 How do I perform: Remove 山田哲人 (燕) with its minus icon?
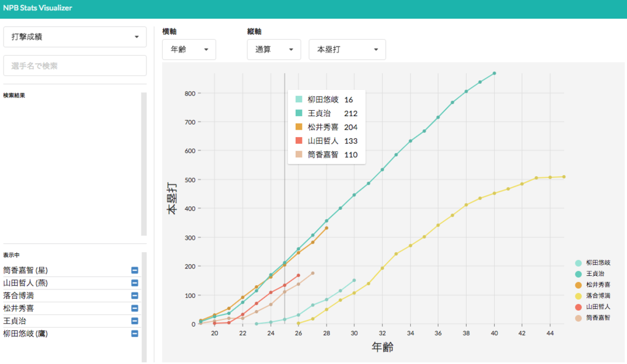coord(135,283)
